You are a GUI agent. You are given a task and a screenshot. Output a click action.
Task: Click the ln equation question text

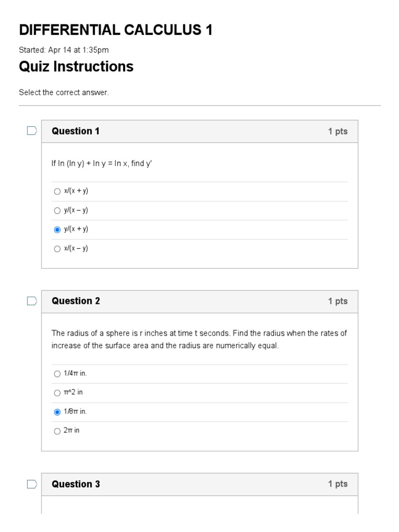(x=101, y=164)
